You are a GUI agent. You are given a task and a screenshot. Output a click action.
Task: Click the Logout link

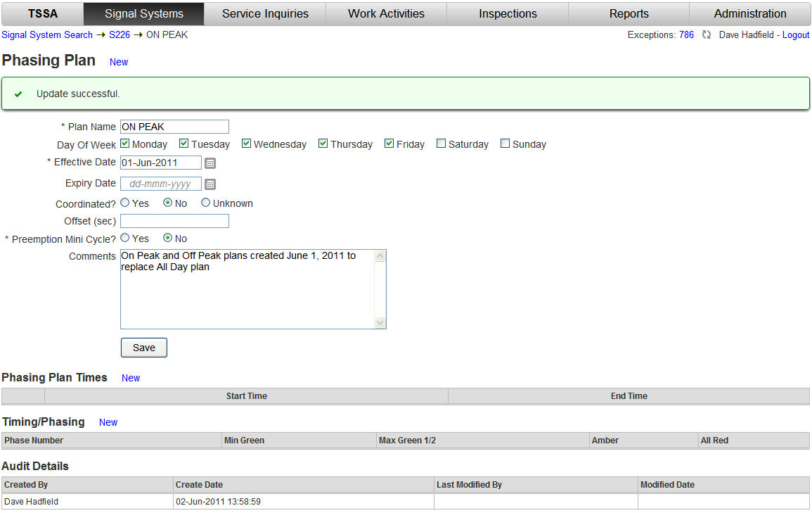tap(795, 34)
